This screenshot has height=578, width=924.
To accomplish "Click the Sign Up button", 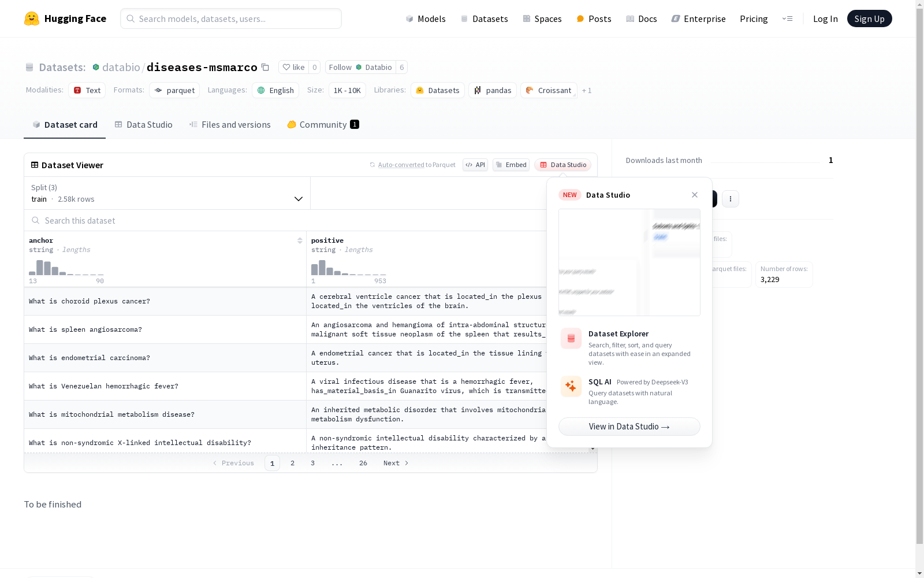I will (869, 18).
